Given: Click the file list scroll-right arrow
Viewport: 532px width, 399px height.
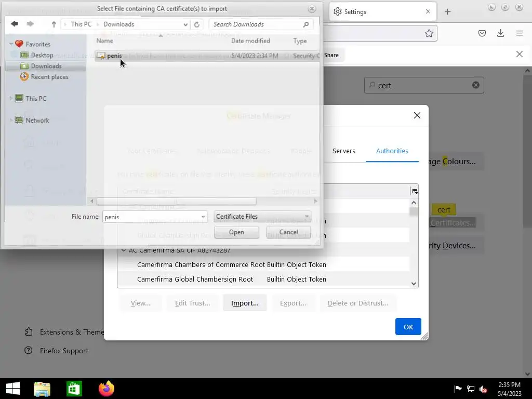Looking at the screenshot, I should tap(315, 201).
